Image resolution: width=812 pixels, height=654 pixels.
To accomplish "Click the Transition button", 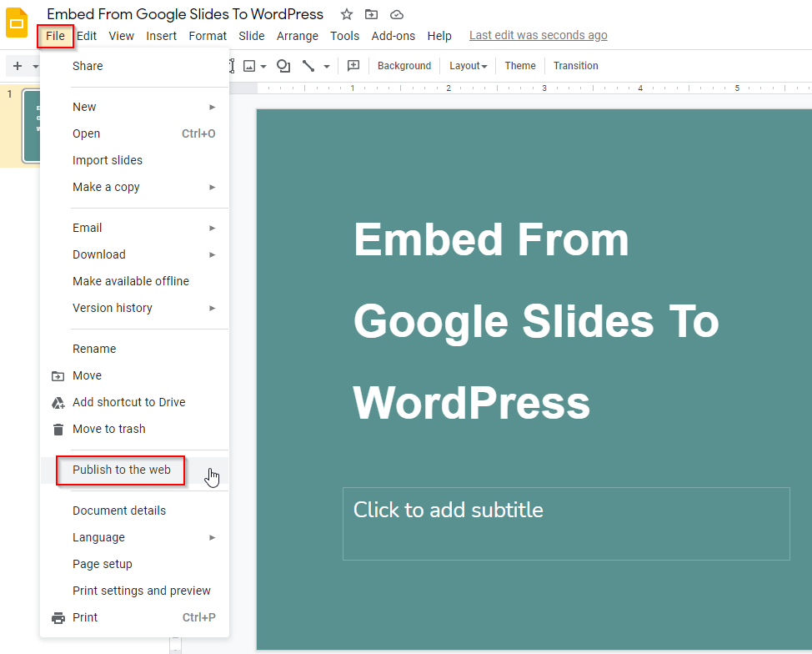I will click(x=575, y=66).
